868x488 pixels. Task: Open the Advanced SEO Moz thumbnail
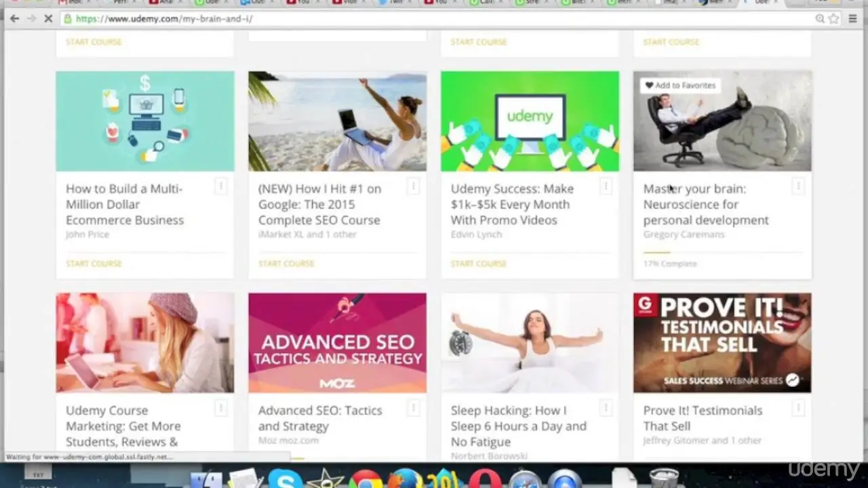[338, 343]
